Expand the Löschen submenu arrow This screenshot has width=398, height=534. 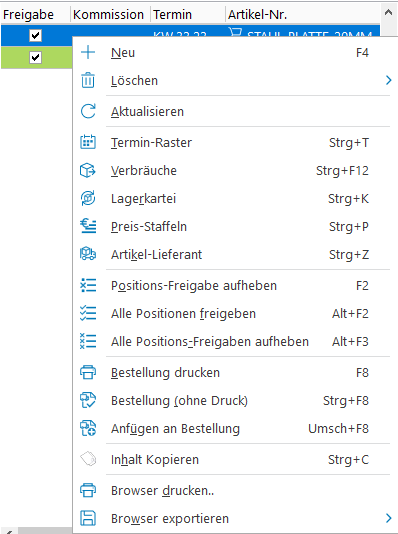tap(388, 80)
